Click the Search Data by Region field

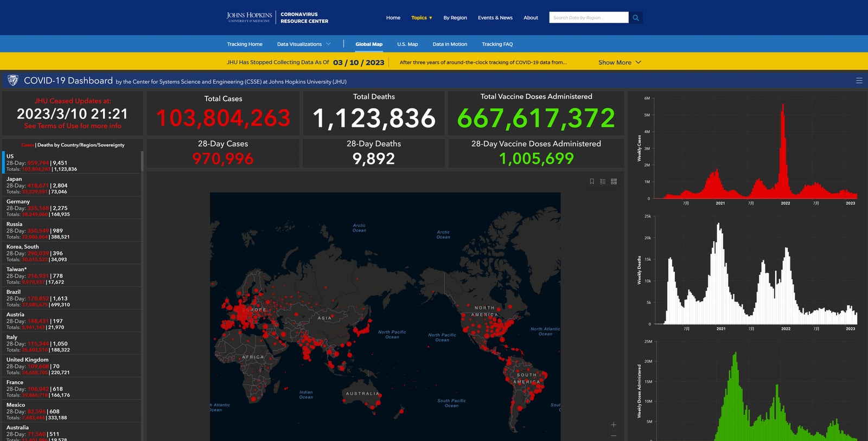[589, 18]
